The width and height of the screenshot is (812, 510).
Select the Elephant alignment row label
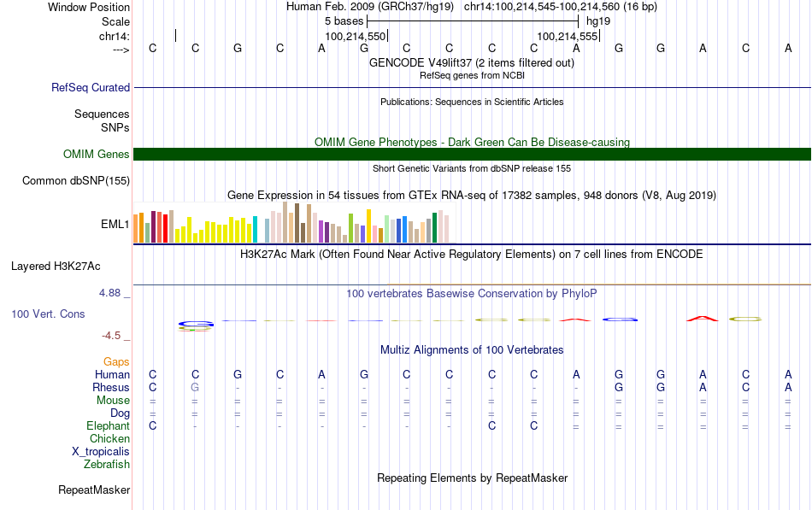108,425
